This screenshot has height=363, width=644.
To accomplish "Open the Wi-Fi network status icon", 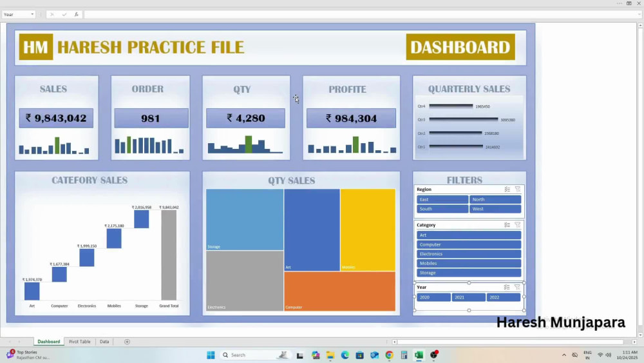I will pyautogui.click(x=600, y=355).
